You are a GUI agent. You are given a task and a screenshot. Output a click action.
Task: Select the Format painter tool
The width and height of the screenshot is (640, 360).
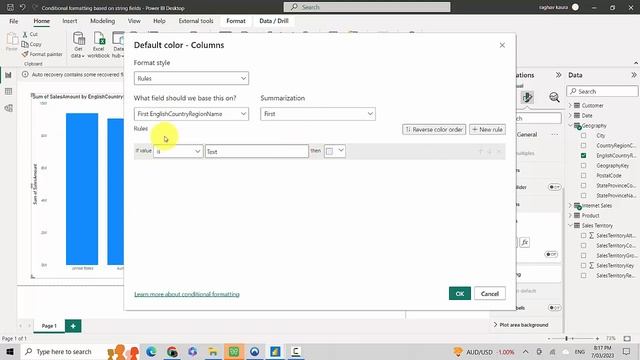point(42,54)
